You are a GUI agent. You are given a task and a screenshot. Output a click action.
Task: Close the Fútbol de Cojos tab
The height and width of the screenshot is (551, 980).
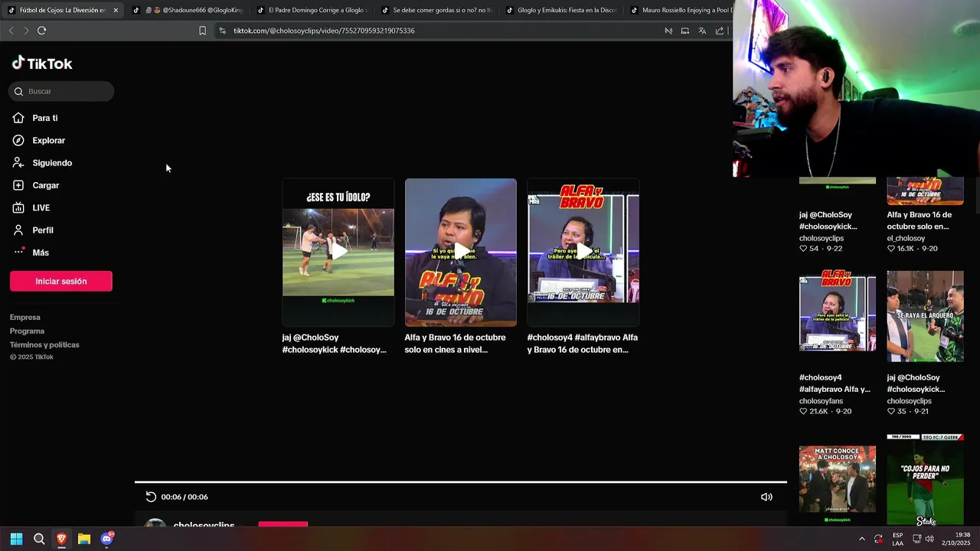pos(116,10)
